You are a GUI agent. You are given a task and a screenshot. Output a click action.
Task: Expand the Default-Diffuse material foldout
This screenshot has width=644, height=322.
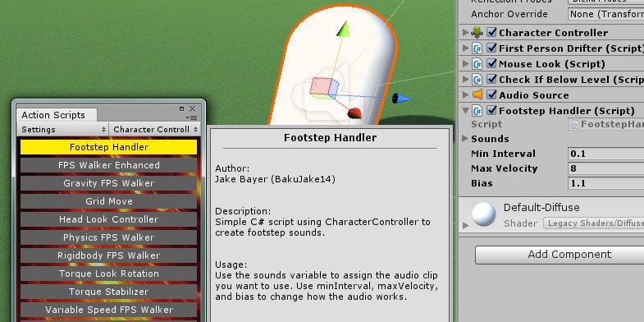(465, 225)
